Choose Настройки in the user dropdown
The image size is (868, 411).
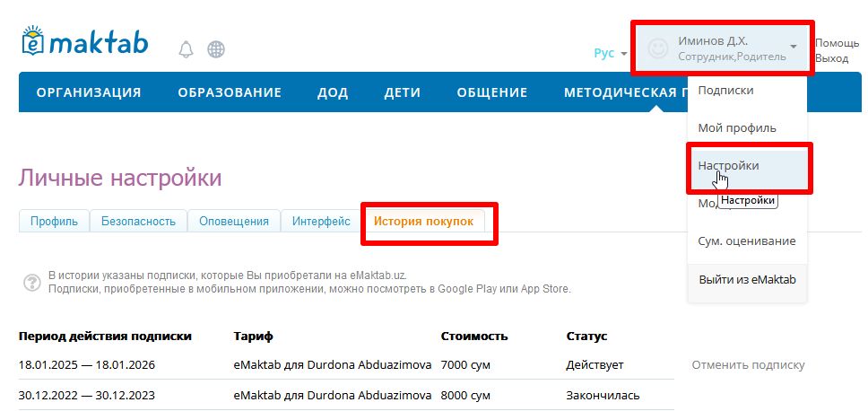pos(747,166)
